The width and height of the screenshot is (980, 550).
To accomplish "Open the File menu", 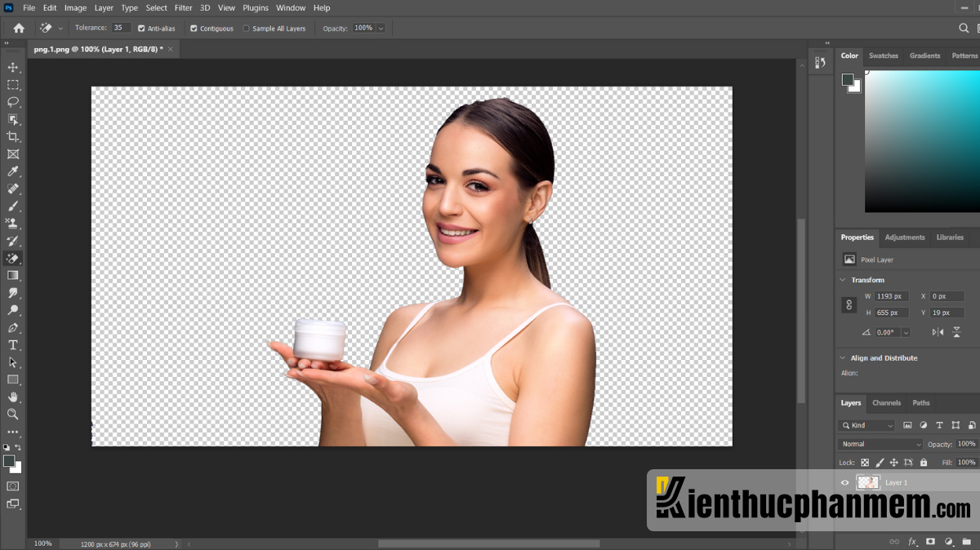I will pyautogui.click(x=29, y=7).
